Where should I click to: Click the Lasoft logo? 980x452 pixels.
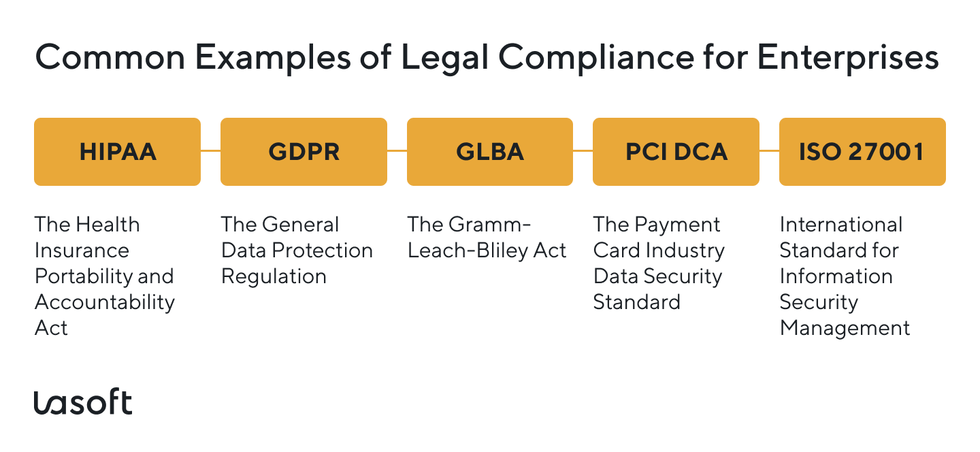82,403
